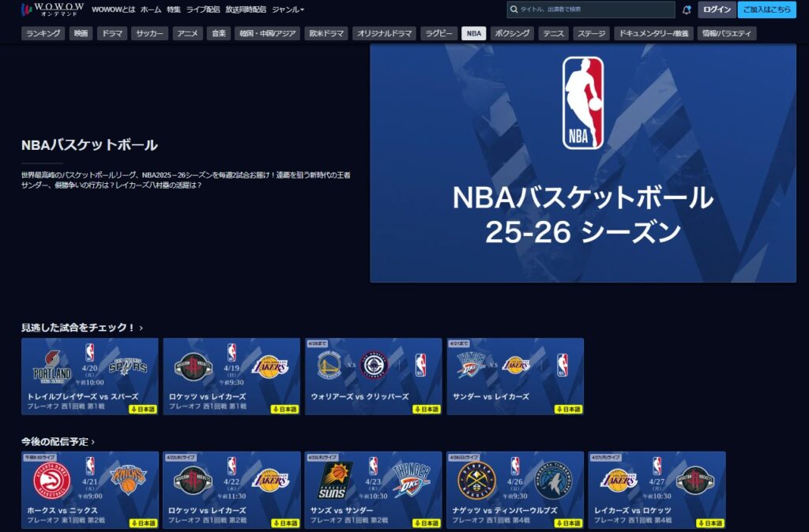Click the ご加入はこちら button
809x532 pixels.
(769, 9)
